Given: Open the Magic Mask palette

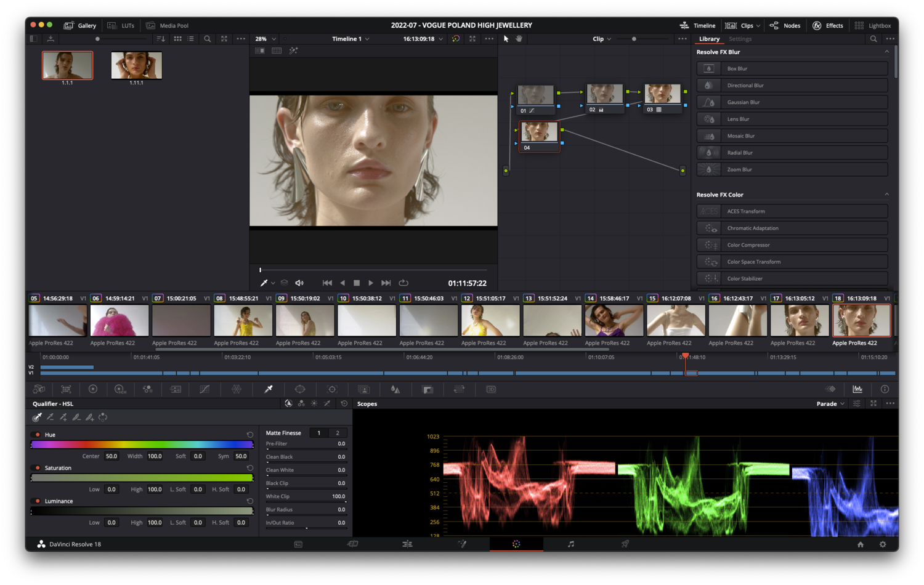Looking at the screenshot, I should [x=364, y=389].
